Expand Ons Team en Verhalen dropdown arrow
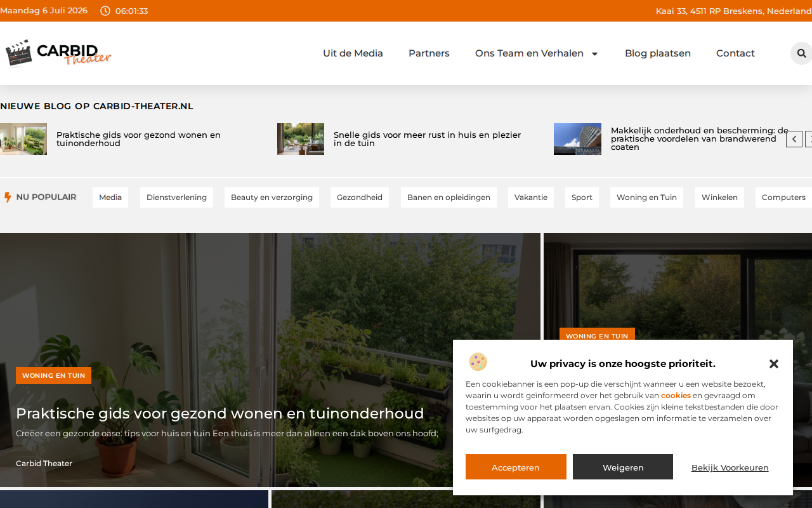This screenshot has width=812, height=508. click(594, 54)
